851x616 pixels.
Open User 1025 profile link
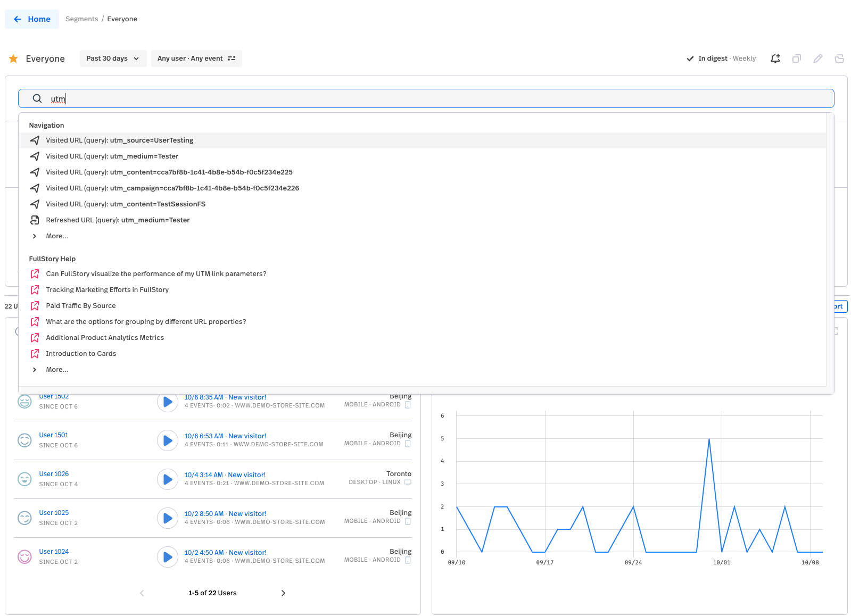point(54,513)
